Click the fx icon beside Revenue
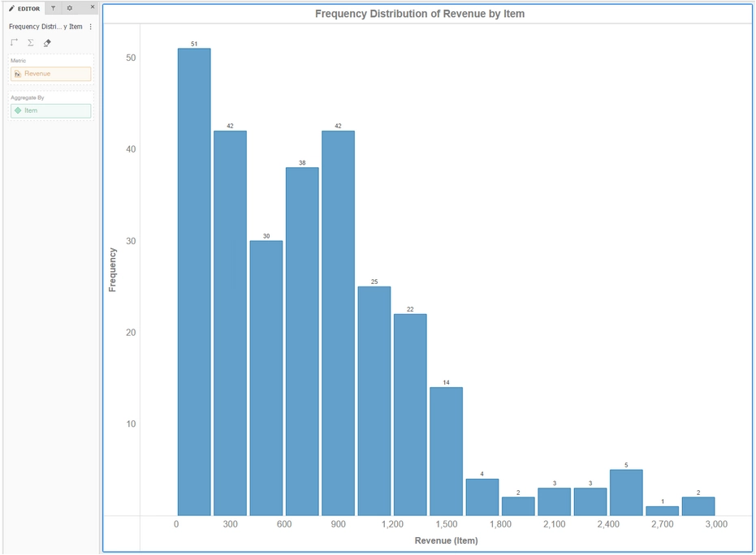 click(18, 74)
